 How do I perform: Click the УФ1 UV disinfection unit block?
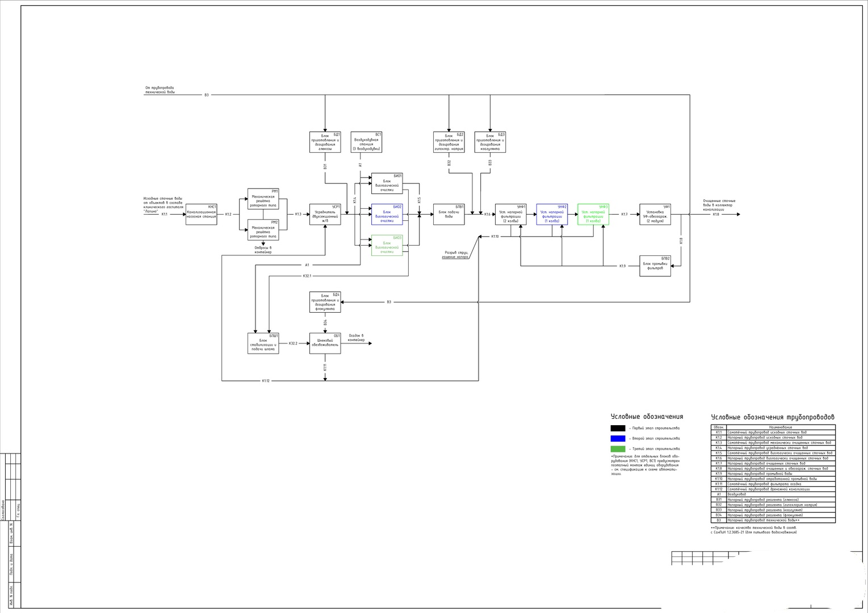pyautogui.click(x=655, y=215)
